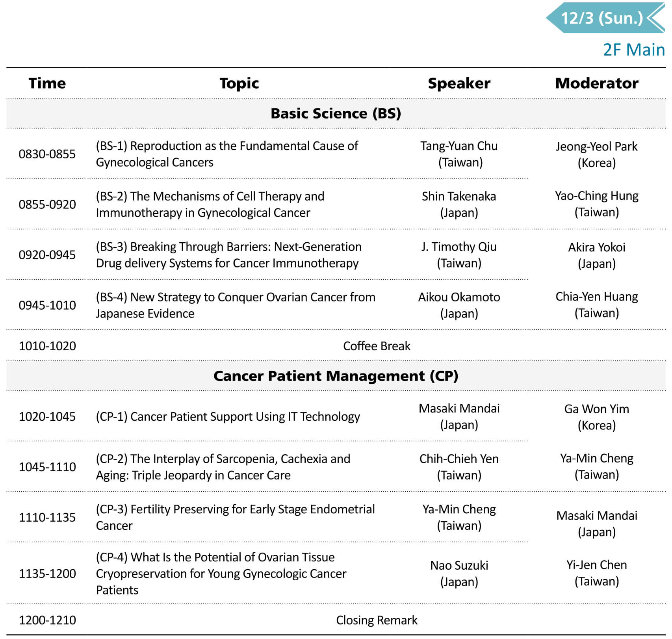Click the 1110-1135 time slot

(47, 517)
